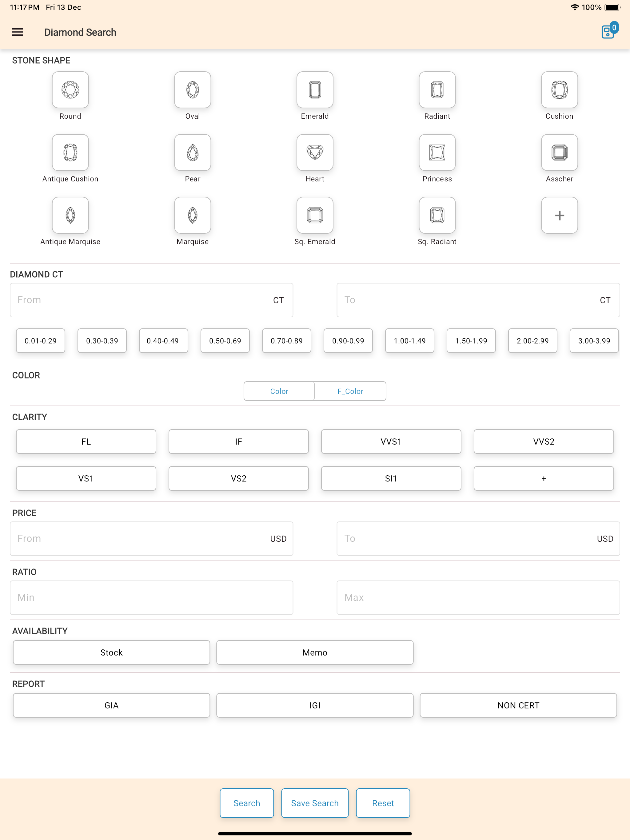Select VVS1 clarity
This screenshot has height=840, width=630.
(391, 442)
